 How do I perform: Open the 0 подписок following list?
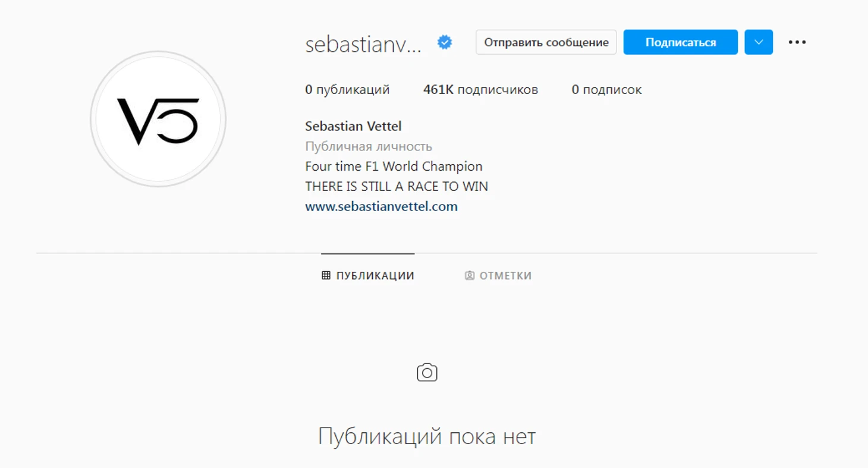(x=607, y=90)
